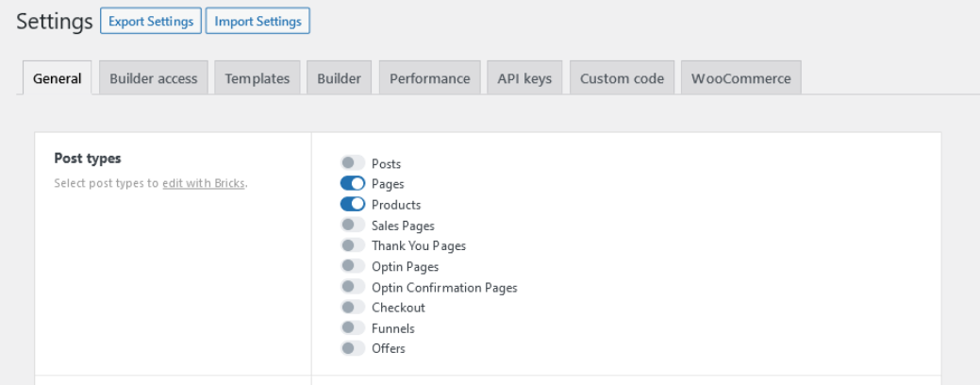Turn on the Funnels toggle

(353, 327)
